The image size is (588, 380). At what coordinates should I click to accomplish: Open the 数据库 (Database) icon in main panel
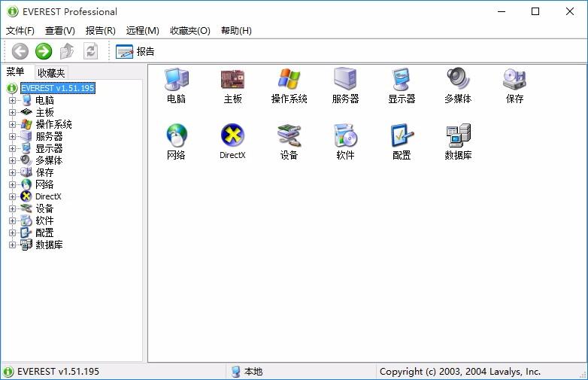tap(458, 135)
